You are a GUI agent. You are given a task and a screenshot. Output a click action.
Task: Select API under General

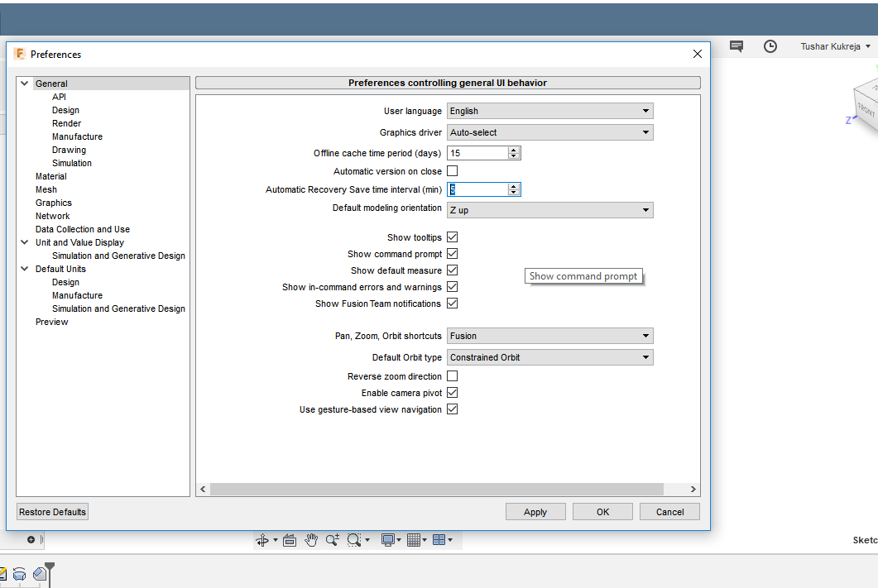coord(59,97)
